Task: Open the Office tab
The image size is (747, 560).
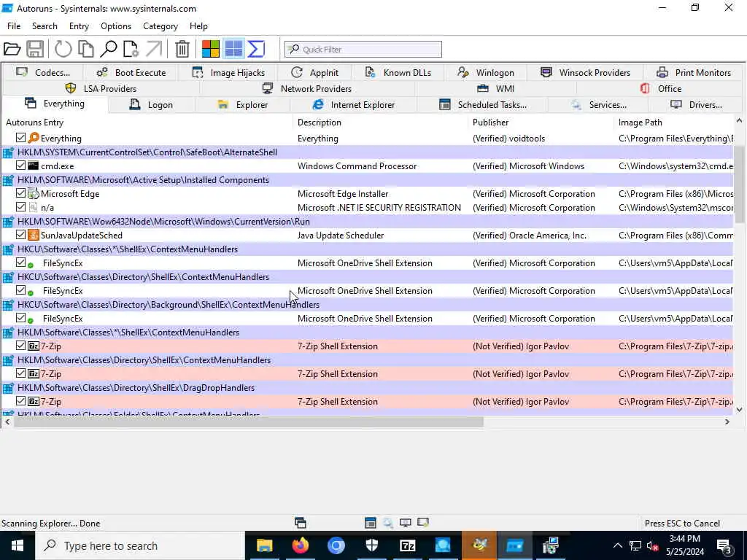Action: coord(660,88)
